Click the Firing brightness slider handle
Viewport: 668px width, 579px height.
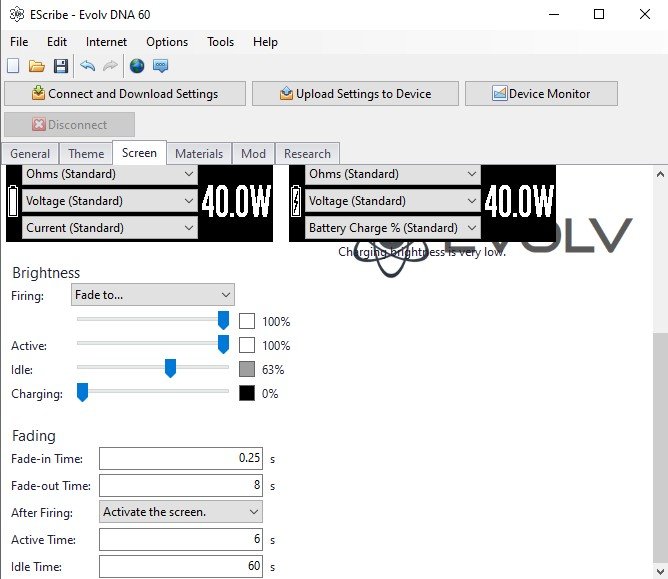(x=223, y=320)
